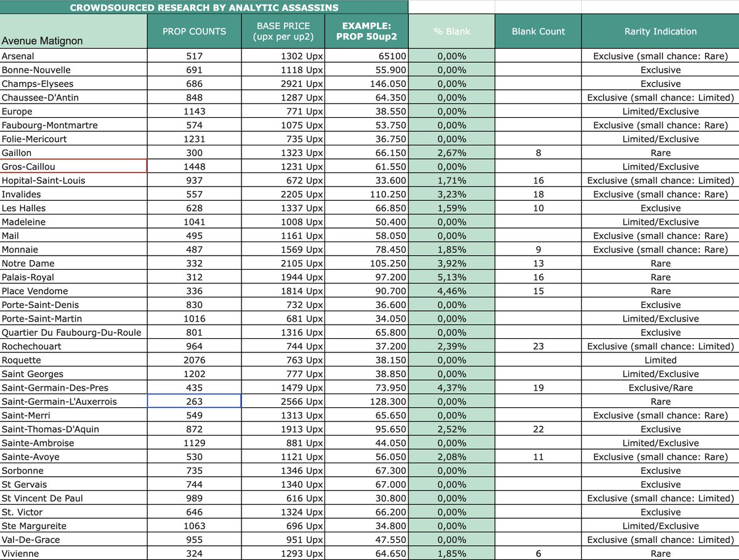The width and height of the screenshot is (739, 560).
Task: Select the blank count 23 for Rochechouart
Action: pos(537,346)
